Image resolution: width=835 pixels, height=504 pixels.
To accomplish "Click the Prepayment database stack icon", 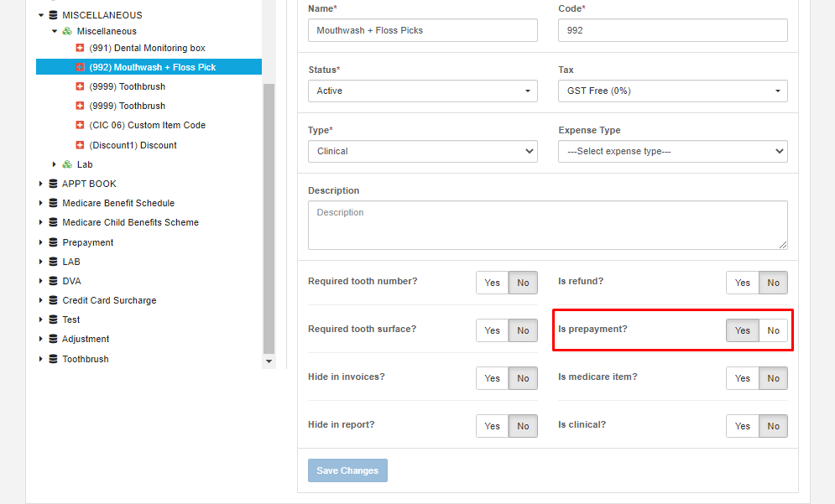I will (52, 242).
